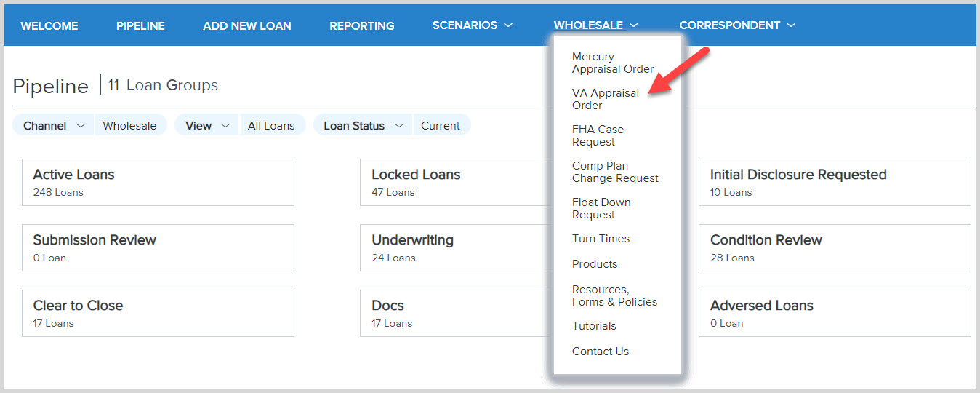
Task: Open the Condition Review loan group
Action: 834,247
